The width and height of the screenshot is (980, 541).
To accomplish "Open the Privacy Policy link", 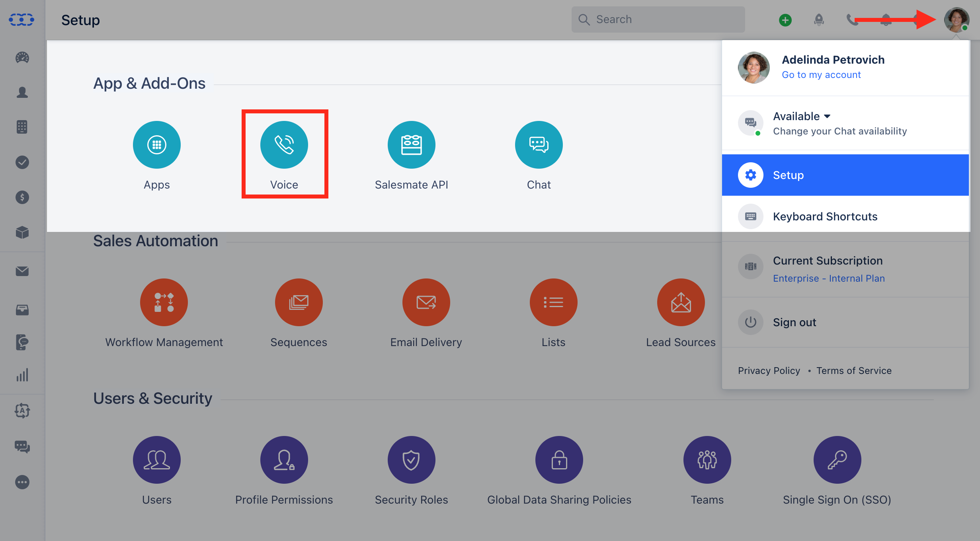I will [x=769, y=371].
